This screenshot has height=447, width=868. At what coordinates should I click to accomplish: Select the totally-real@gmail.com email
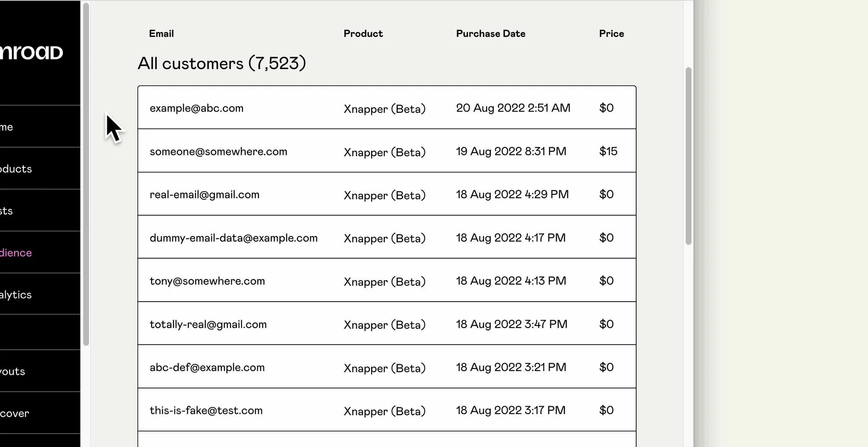[208, 324]
